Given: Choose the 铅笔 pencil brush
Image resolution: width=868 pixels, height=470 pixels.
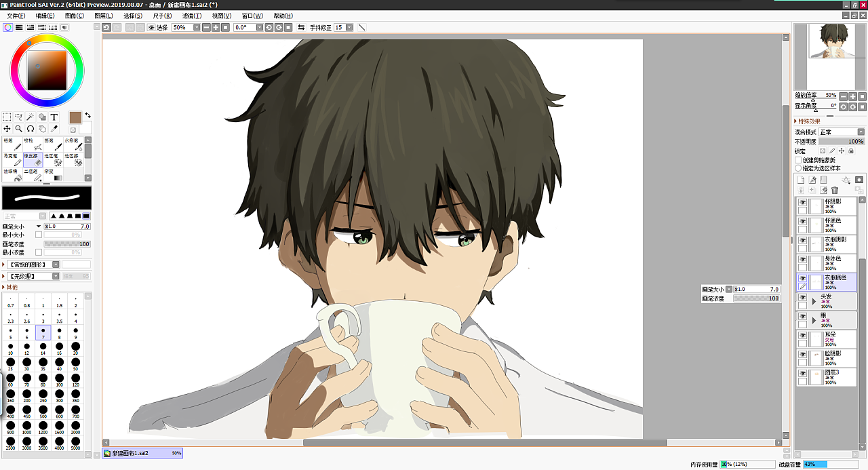Looking at the screenshot, I should tap(12, 144).
